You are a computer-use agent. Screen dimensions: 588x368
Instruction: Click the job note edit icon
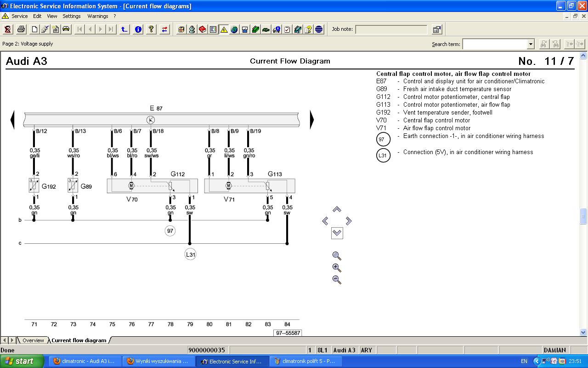[x=437, y=29]
